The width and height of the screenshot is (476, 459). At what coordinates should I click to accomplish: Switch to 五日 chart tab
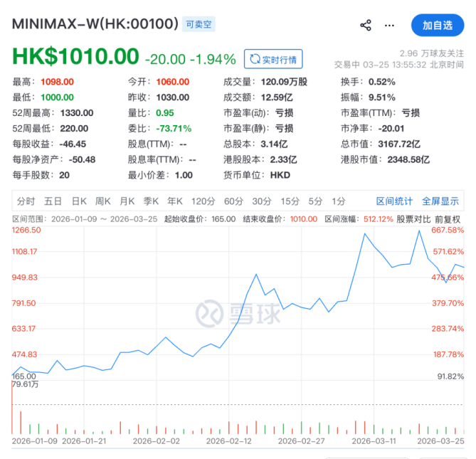tap(53, 201)
